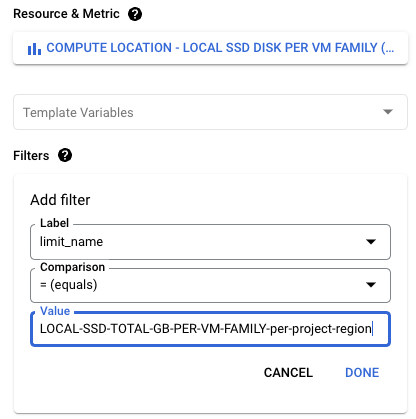Click the Label field caption
The width and height of the screenshot is (416, 419).
[54, 223]
